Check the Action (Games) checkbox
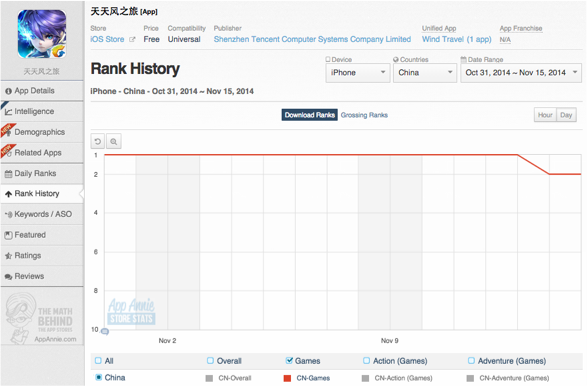The height and width of the screenshot is (386, 587). click(x=367, y=361)
